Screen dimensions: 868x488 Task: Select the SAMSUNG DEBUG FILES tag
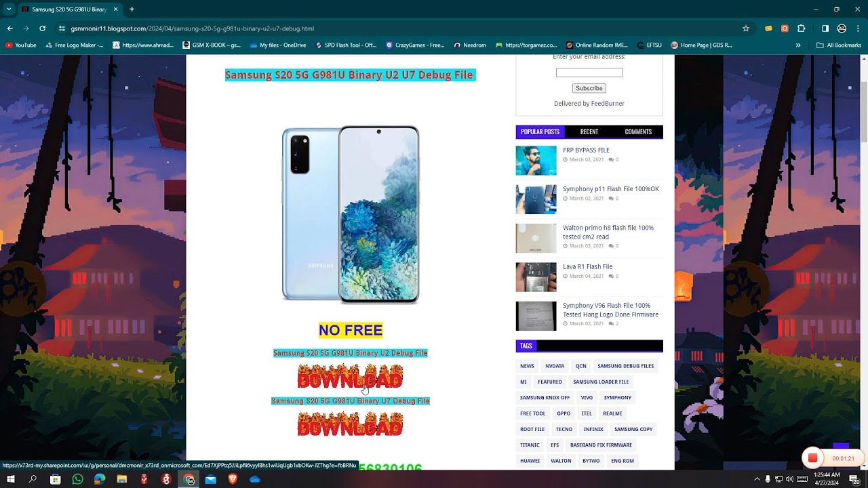[625, 366]
